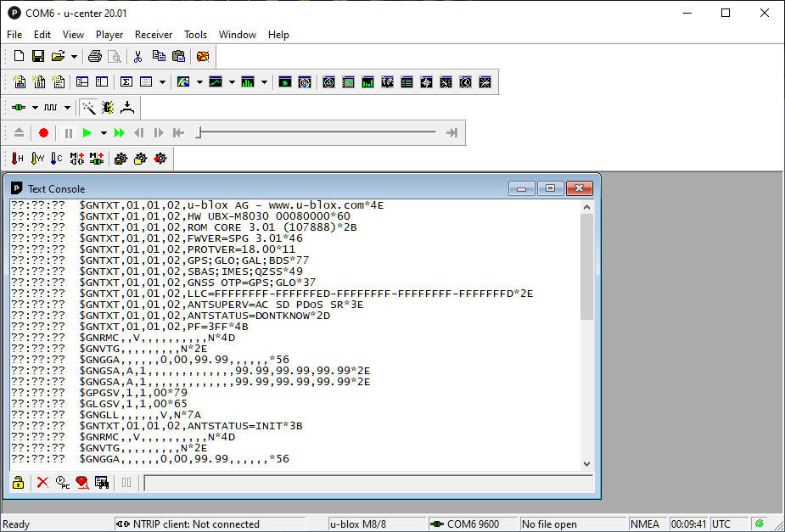The image size is (785, 532).
Task: Open the Histogram View icon
Action: tap(248, 82)
